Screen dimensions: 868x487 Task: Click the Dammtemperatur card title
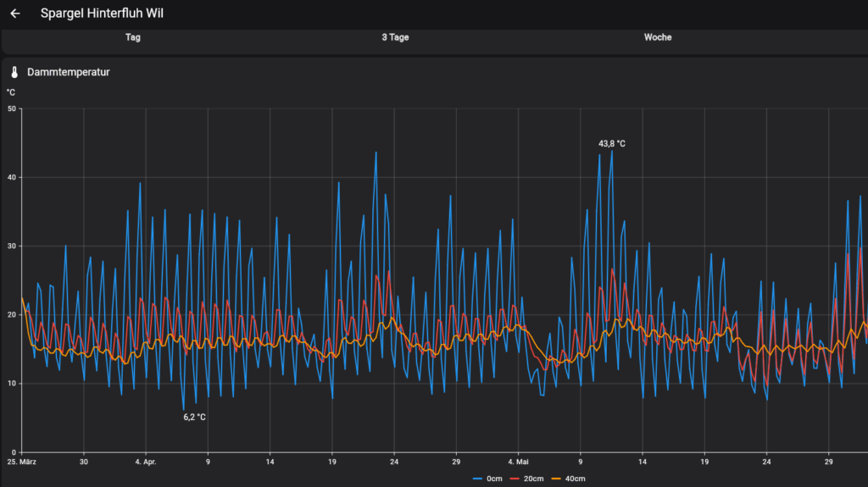[68, 73]
